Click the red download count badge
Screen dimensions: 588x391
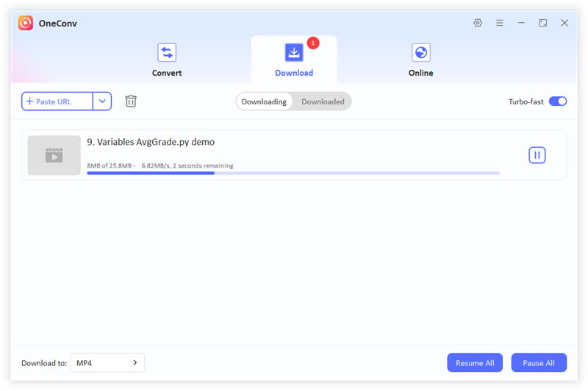[313, 43]
